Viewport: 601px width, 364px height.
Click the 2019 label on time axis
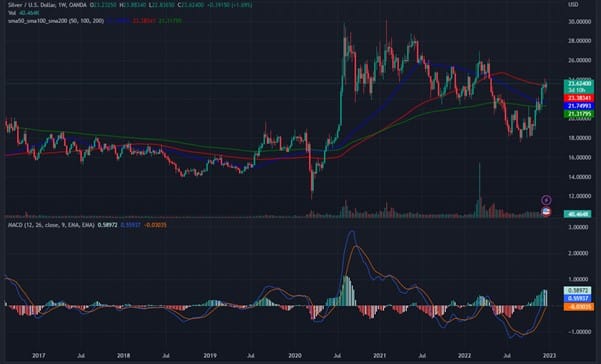210,356
